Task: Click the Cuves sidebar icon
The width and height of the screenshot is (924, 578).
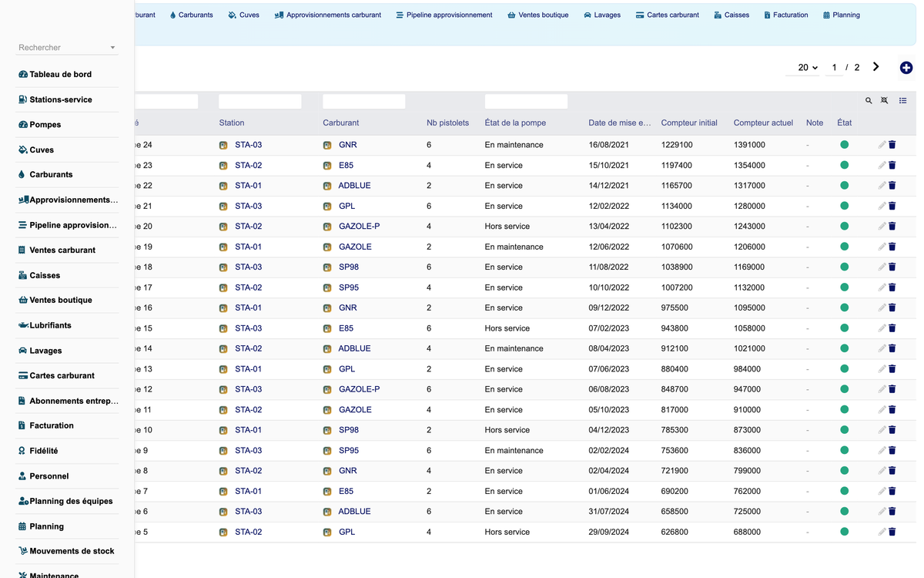Action: [x=23, y=150]
